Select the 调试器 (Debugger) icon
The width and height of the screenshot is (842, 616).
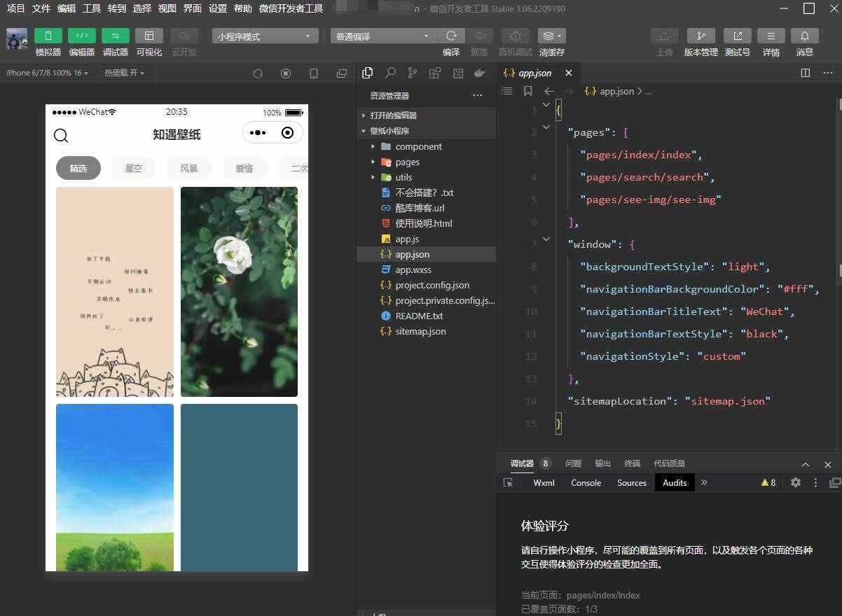pyautogui.click(x=115, y=36)
